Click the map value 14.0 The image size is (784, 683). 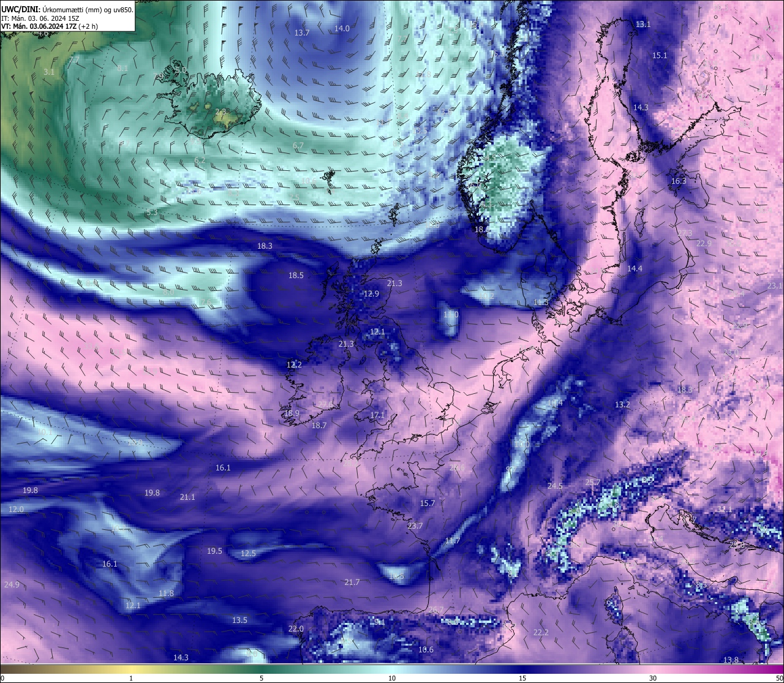click(x=342, y=28)
